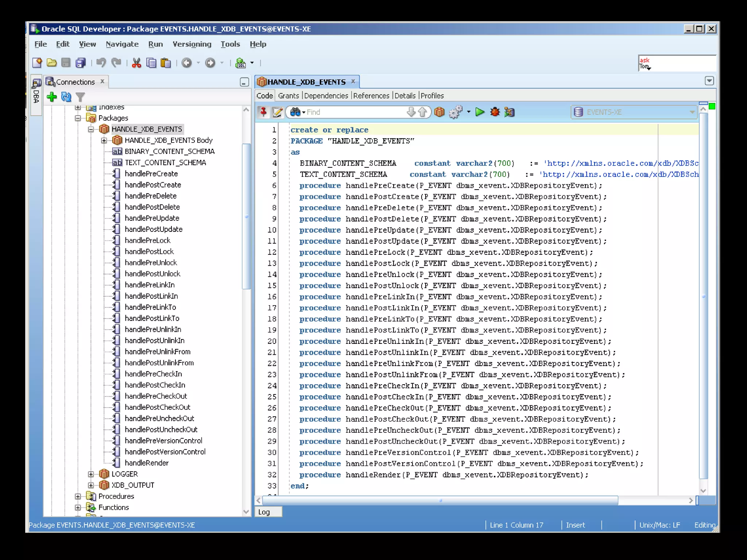747x560 pixels.
Task: Click the Cut scissors icon
Action: coord(136,63)
